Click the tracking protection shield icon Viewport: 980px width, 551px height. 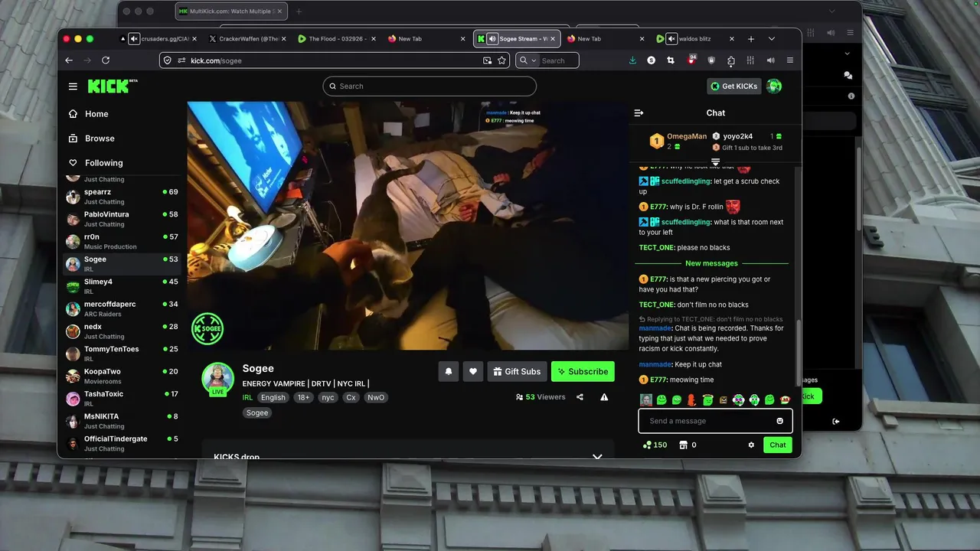[x=168, y=60]
